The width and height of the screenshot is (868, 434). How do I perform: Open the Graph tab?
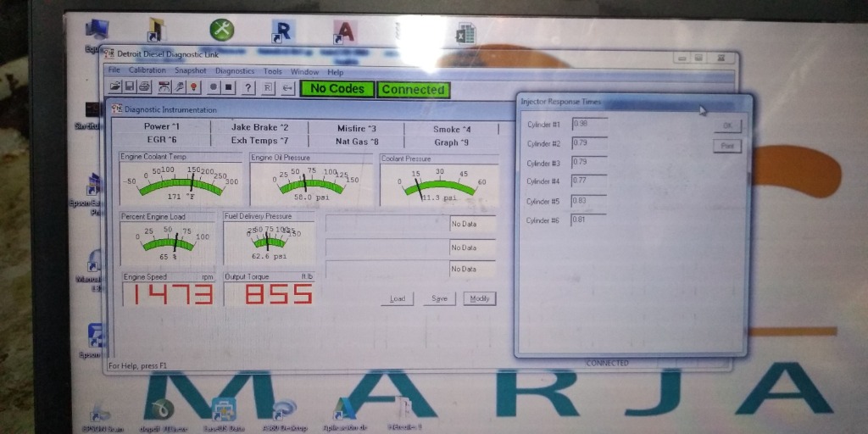451,142
